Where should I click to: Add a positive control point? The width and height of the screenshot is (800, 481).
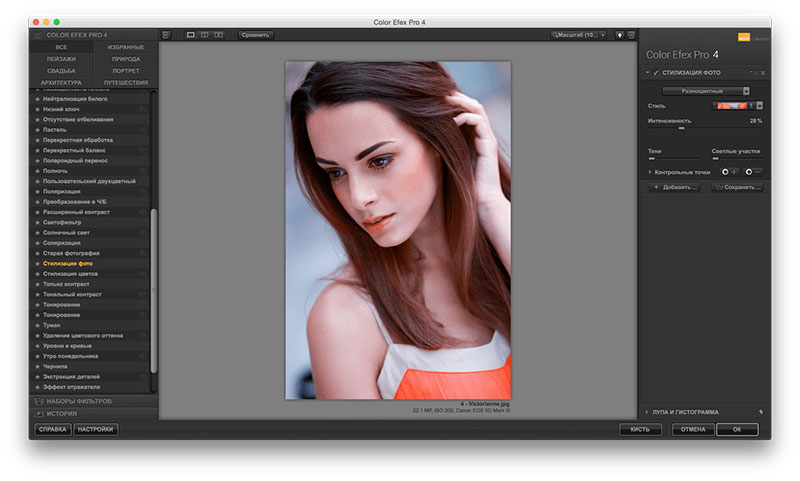point(729,172)
